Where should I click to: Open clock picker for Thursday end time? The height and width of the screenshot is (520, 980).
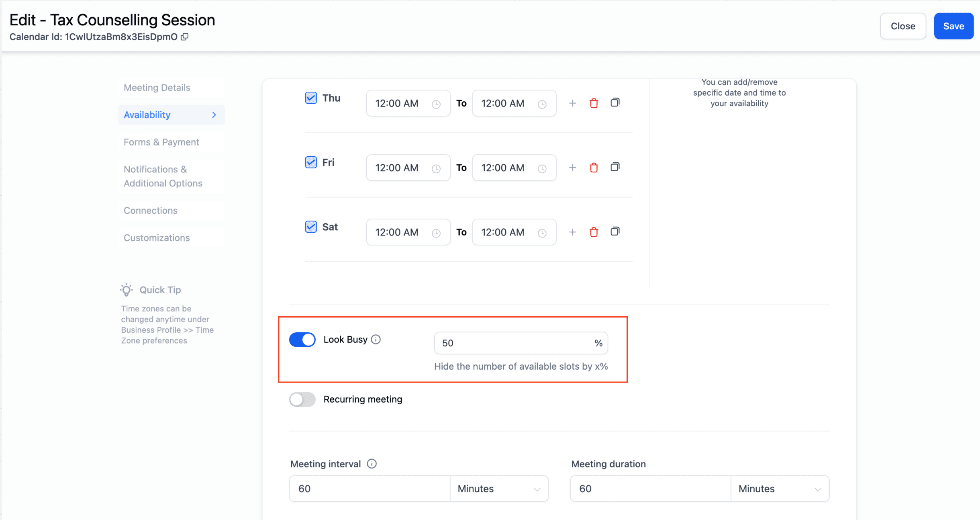point(542,104)
